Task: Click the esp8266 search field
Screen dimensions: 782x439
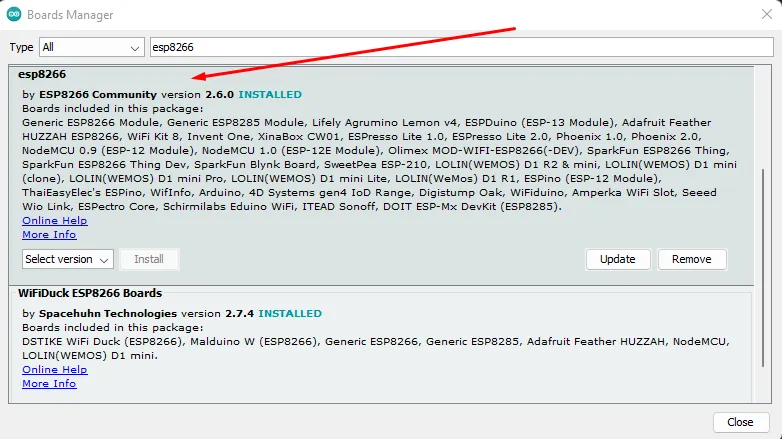Action: click(x=461, y=47)
